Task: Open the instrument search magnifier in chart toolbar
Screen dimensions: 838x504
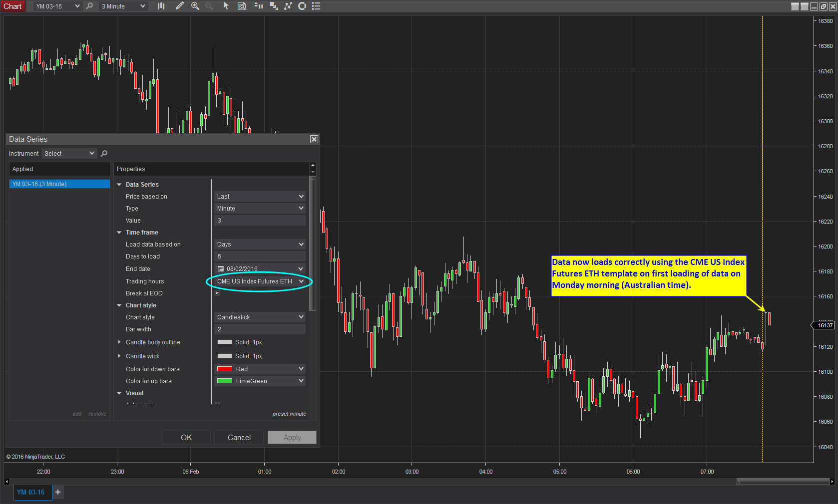Action: (x=90, y=6)
